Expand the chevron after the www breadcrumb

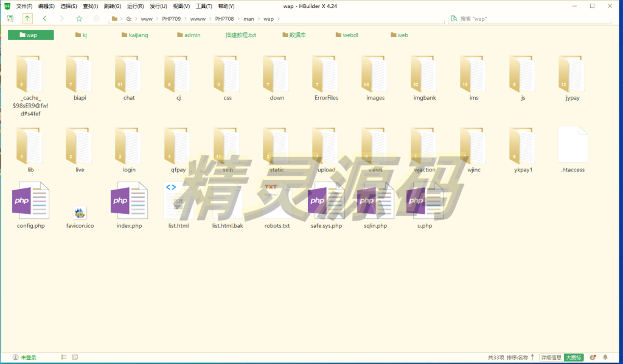pyautogui.click(x=157, y=19)
